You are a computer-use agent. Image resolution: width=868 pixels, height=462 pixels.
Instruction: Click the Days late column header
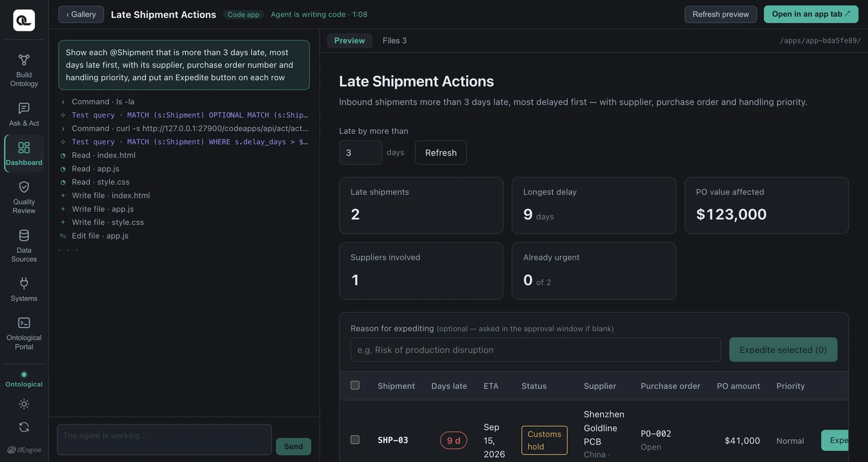click(x=449, y=386)
